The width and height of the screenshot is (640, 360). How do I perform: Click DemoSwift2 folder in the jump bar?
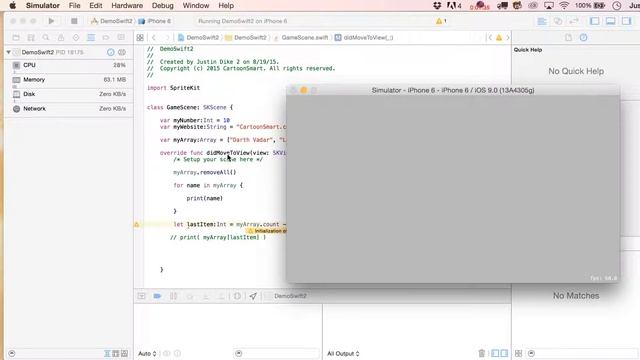(246, 38)
